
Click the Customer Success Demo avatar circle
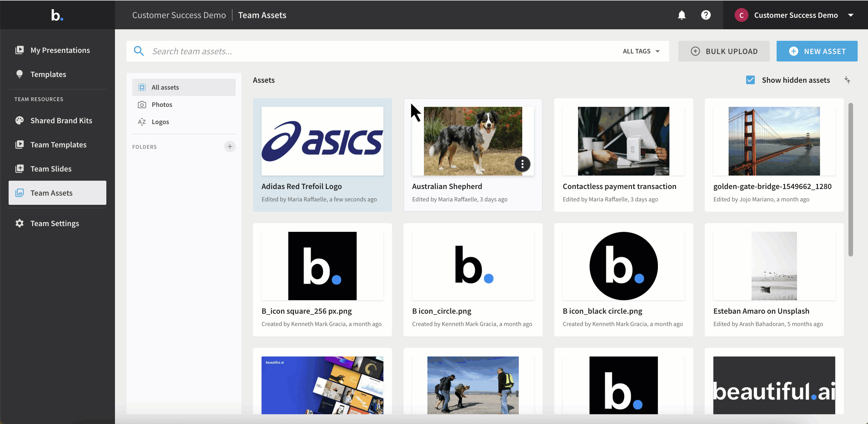tap(741, 15)
